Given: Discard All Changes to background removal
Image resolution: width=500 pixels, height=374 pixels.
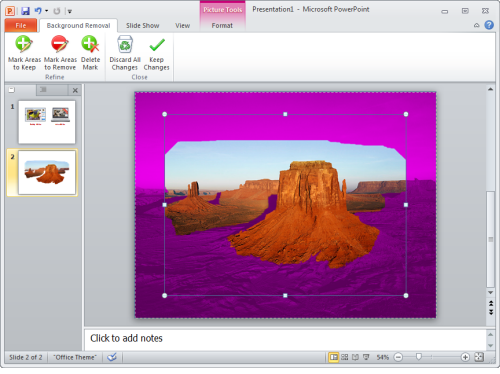Looking at the screenshot, I should tap(125, 53).
